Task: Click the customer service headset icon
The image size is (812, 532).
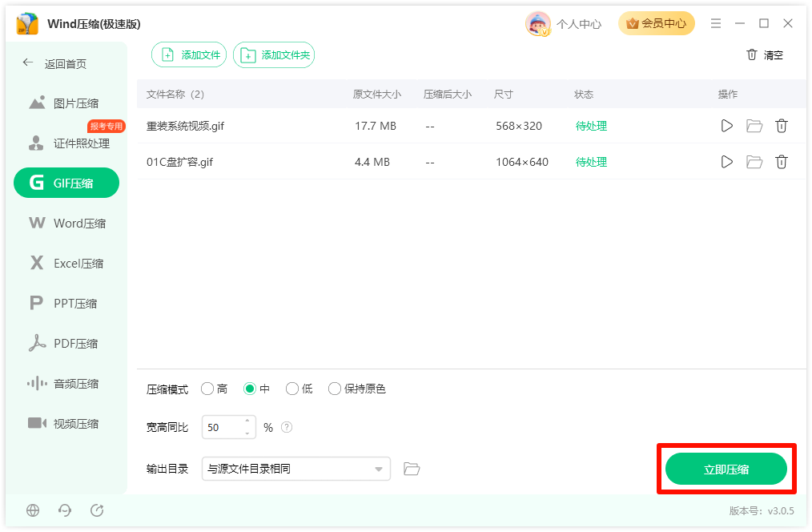Action: pyautogui.click(x=65, y=510)
